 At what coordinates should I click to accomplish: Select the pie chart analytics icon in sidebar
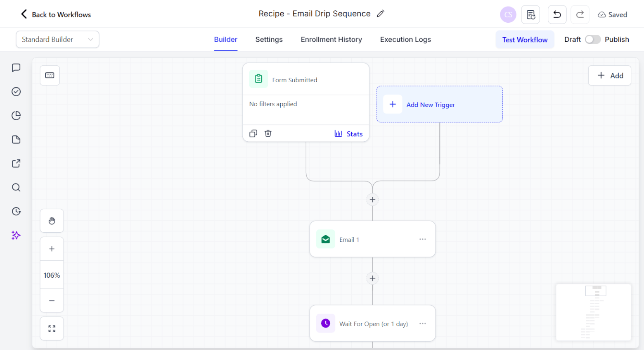(x=16, y=115)
